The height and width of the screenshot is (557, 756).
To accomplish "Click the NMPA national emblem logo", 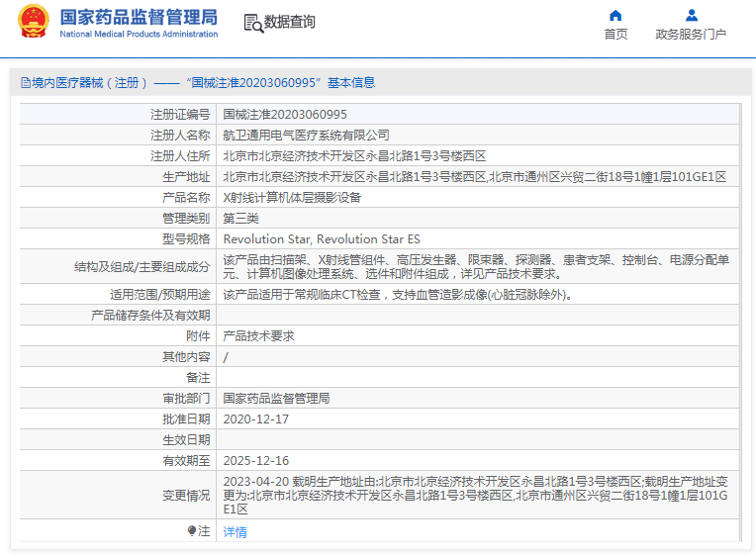I will pos(34,21).
